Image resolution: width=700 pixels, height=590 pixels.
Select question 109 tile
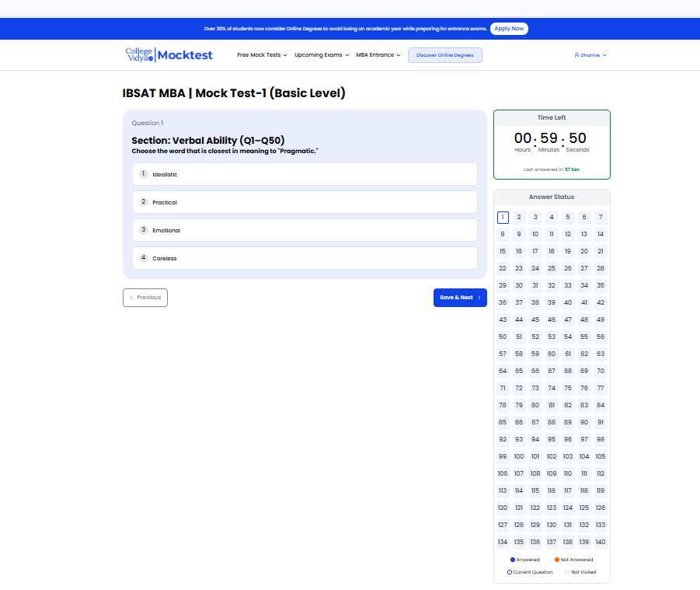552,474
